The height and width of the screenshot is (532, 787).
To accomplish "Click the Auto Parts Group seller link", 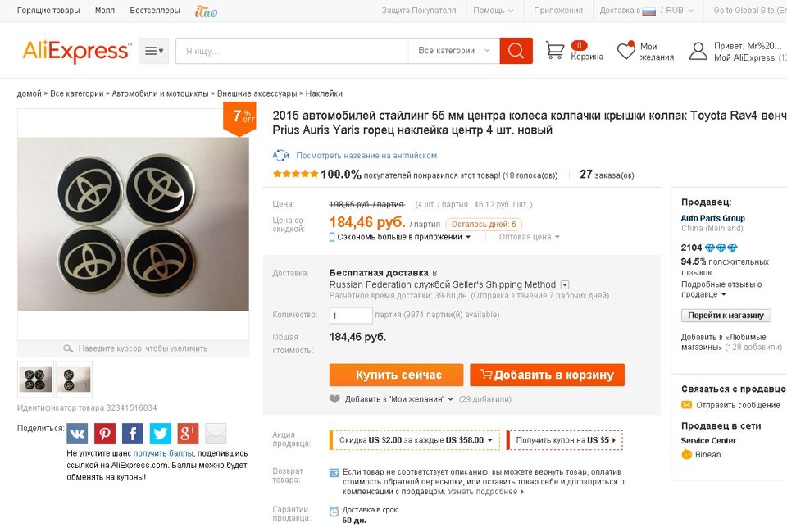I will click(712, 218).
